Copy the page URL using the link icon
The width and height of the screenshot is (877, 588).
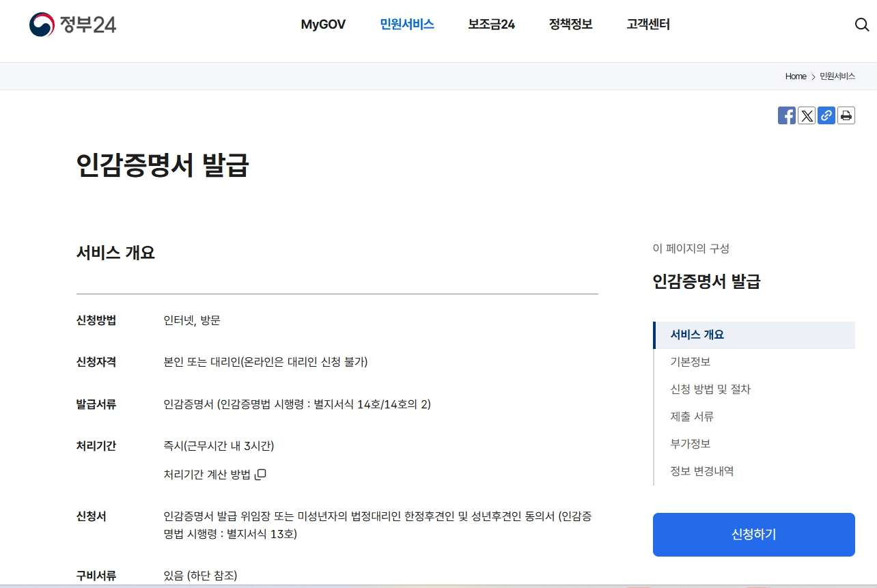point(826,115)
